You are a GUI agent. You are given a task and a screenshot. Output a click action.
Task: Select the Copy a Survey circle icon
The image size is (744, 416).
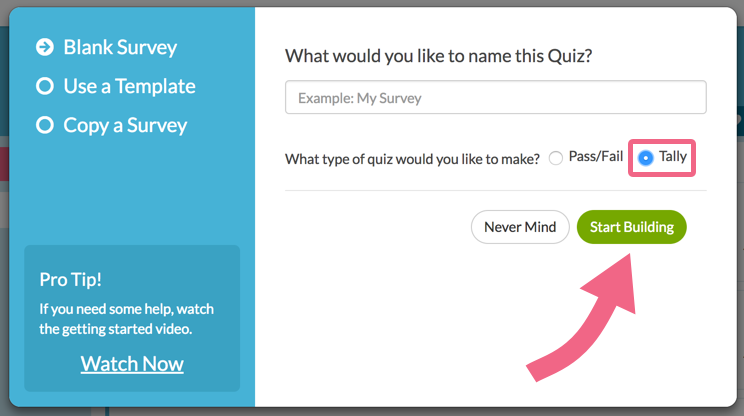click(44, 126)
